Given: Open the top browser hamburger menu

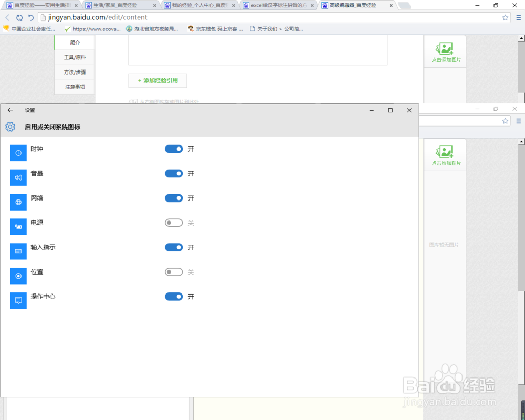Looking at the screenshot, I should [x=518, y=17].
